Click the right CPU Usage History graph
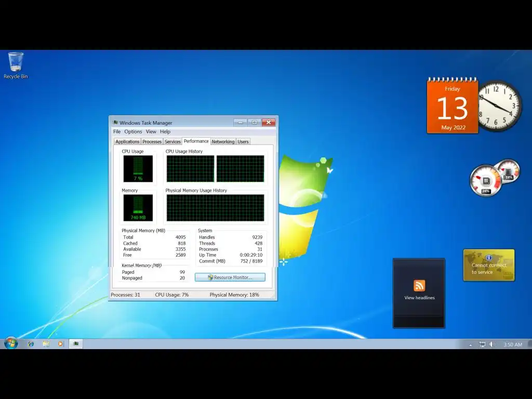 click(x=240, y=169)
